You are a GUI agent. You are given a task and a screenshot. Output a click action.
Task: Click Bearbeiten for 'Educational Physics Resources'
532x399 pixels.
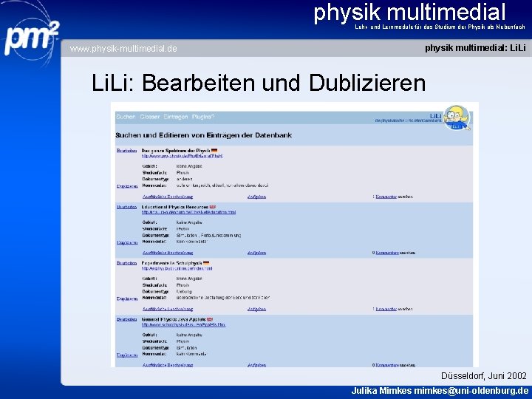pos(126,207)
